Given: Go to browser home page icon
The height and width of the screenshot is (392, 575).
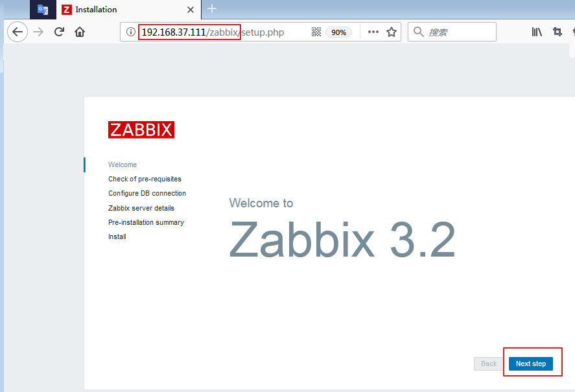Looking at the screenshot, I should point(80,32).
